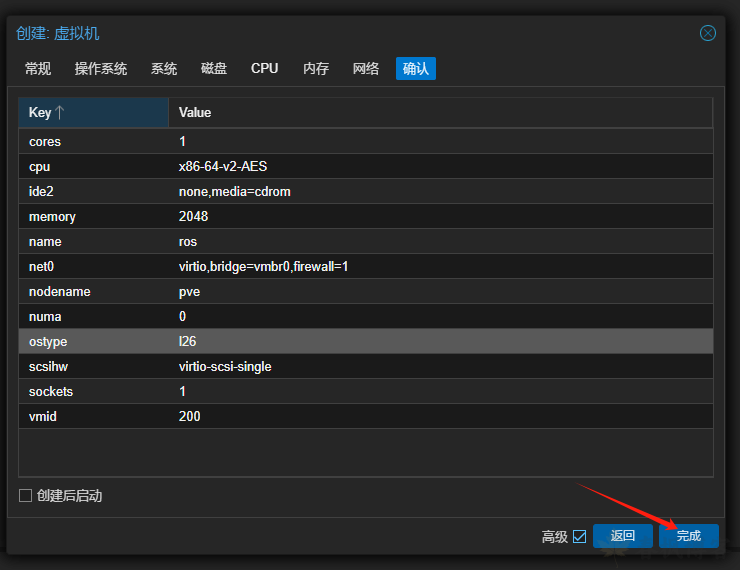740x570 pixels.
Task: Open the 内存 tab
Action: pyautogui.click(x=316, y=68)
